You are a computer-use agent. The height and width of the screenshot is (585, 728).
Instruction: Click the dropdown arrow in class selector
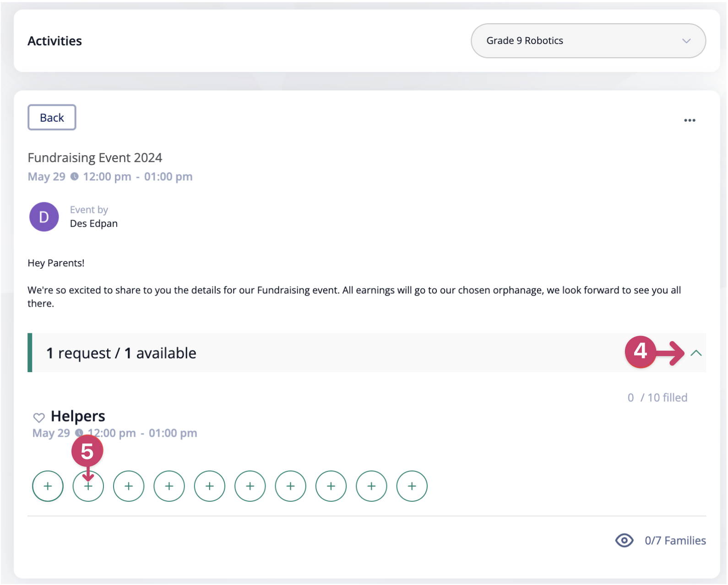coord(686,41)
